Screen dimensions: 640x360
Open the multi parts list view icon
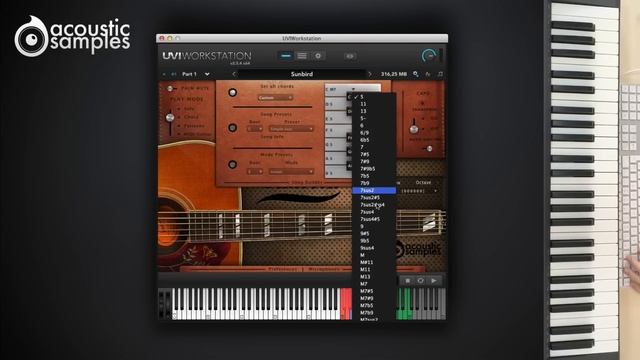tap(302, 56)
